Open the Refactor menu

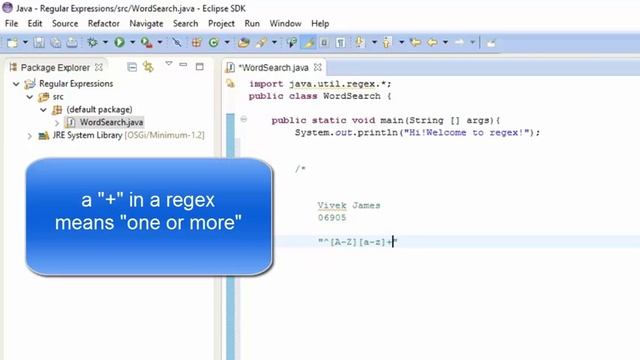click(104, 24)
